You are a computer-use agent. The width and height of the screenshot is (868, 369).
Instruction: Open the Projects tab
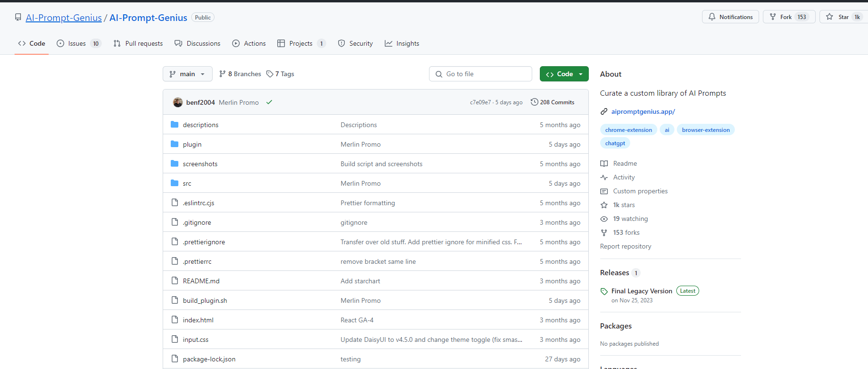tap(301, 43)
